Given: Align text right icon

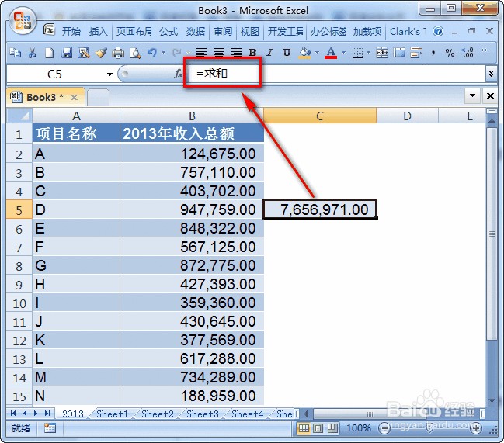Looking at the screenshot, I should pyautogui.click(x=236, y=52).
